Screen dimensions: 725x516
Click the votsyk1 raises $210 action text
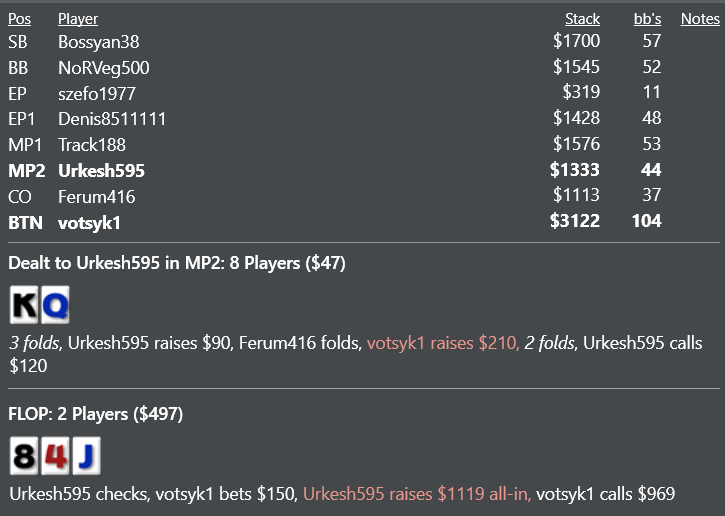[443, 343]
